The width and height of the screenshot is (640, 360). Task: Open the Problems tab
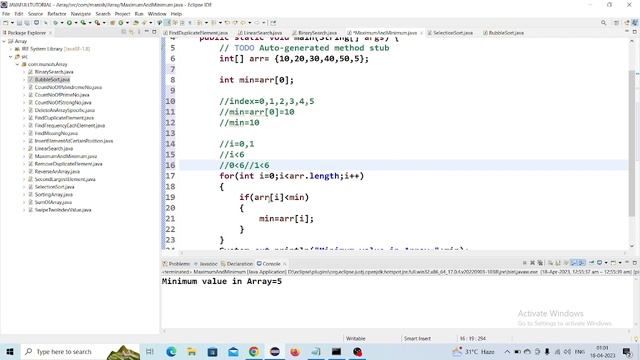[176, 264]
